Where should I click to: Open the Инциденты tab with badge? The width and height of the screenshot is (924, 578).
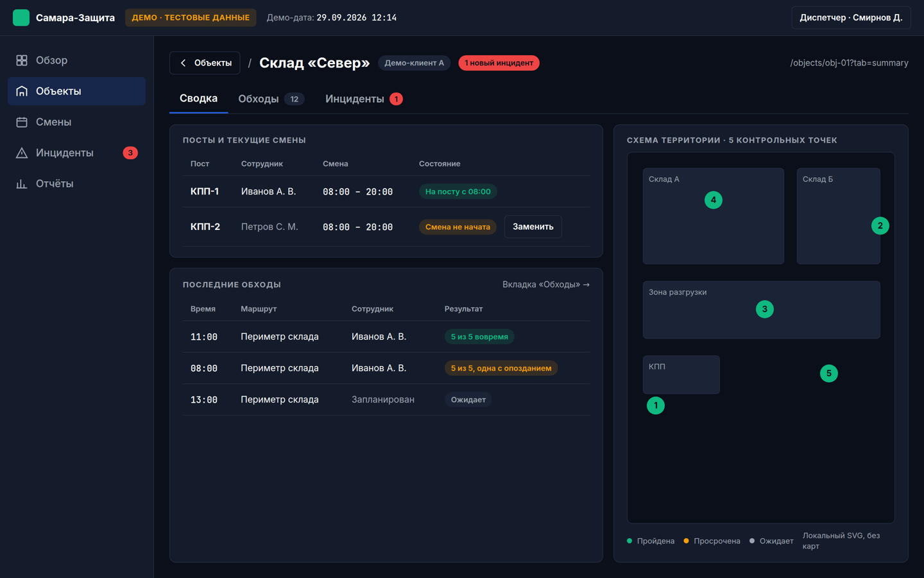point(364,99)
